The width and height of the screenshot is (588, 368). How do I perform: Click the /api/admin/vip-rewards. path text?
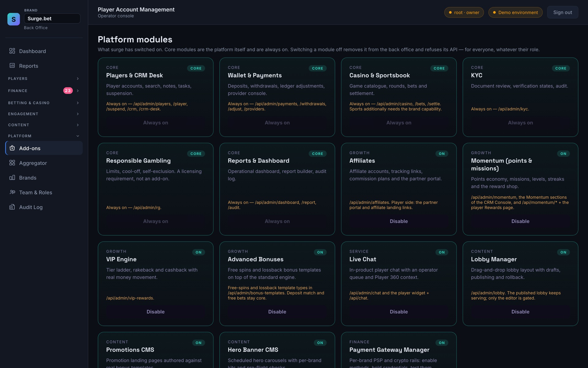(x=130, y=298)
